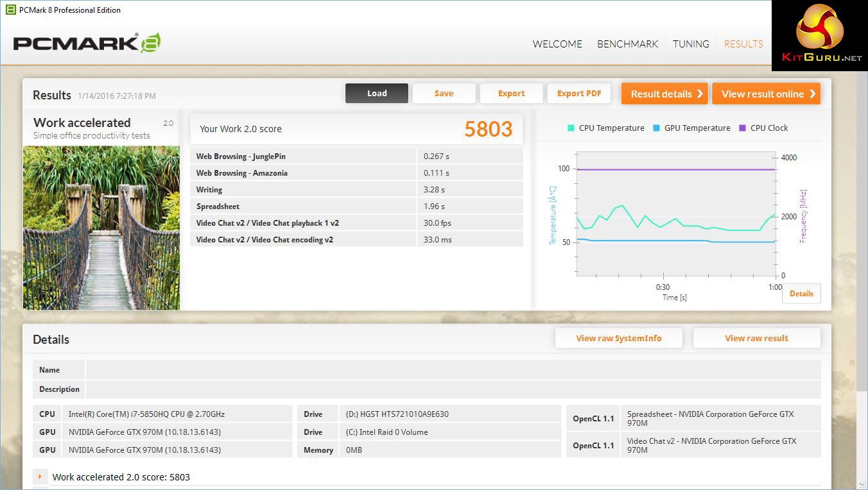
Task: Open graph Details button
Action: (801, 294)
